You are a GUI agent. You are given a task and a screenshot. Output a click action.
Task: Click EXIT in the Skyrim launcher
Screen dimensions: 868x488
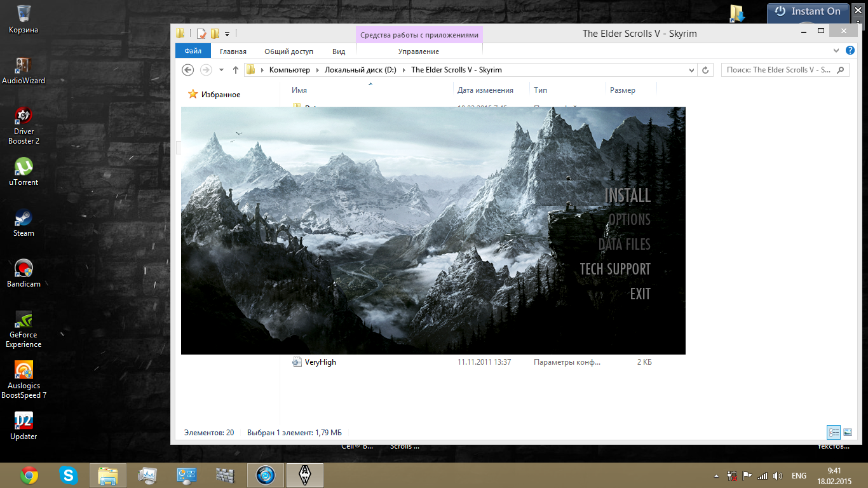tap(641, 294)
